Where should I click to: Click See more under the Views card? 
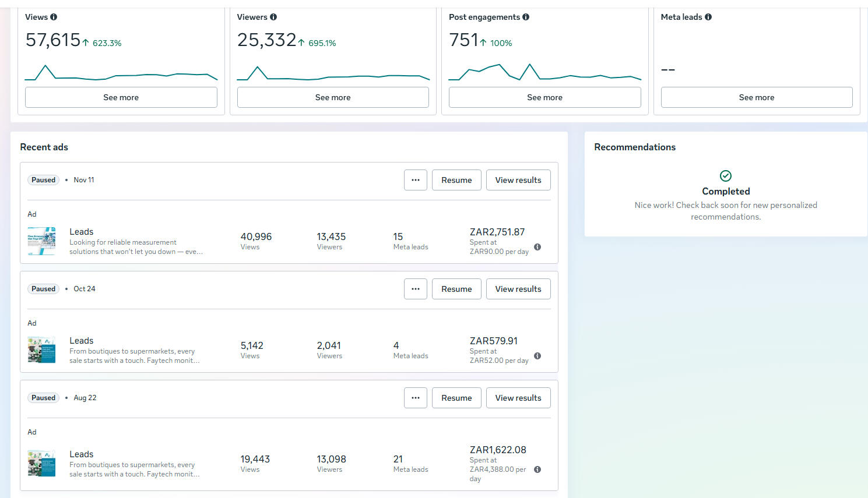tap(121, 97)
